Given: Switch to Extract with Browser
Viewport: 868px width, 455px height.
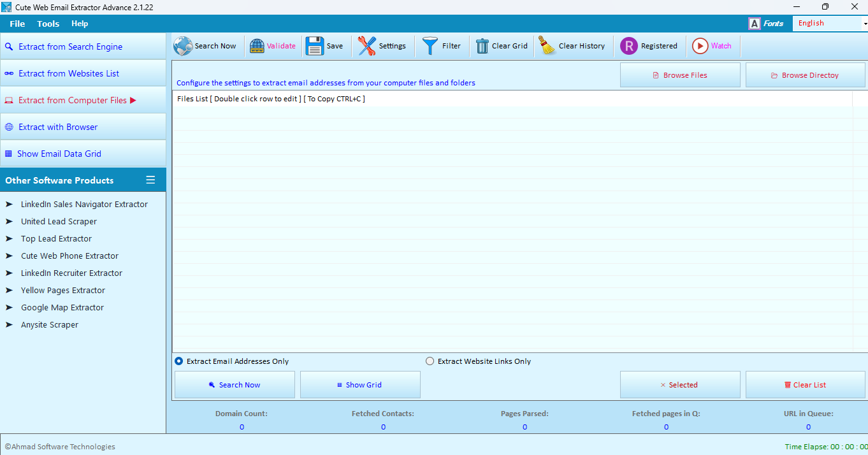Looking at the screenshot, I should tap(83, 127).
